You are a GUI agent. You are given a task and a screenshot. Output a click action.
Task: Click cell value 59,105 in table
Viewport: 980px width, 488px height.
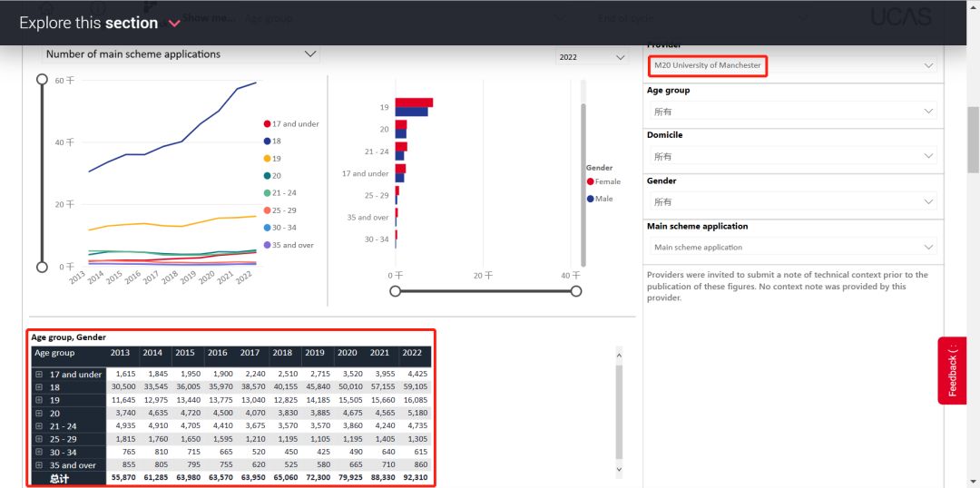(x=415, y=387)
